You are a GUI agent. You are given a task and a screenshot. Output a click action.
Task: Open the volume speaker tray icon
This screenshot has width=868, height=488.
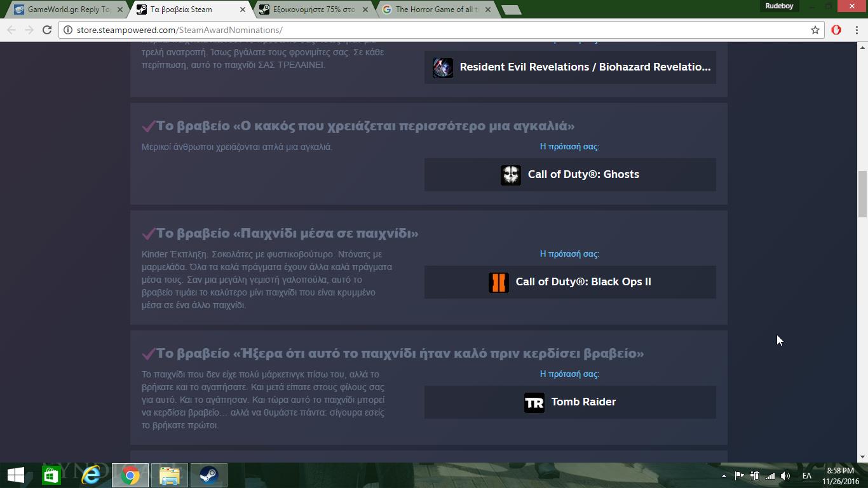coord(785,476)
